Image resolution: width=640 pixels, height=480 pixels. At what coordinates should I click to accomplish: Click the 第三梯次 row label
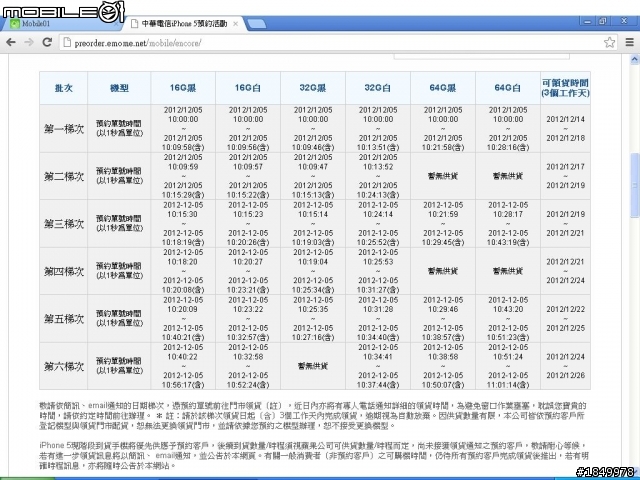coord(64,223)
